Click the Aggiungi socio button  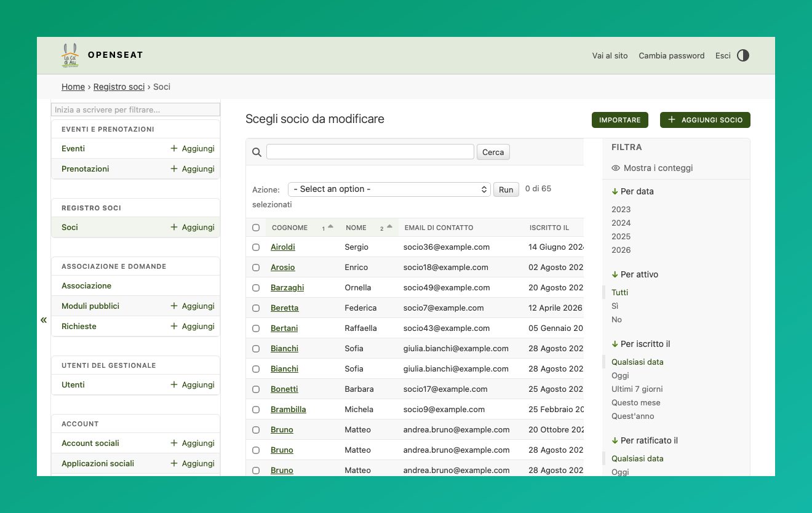pyautogui.click(x=705, y=120)
